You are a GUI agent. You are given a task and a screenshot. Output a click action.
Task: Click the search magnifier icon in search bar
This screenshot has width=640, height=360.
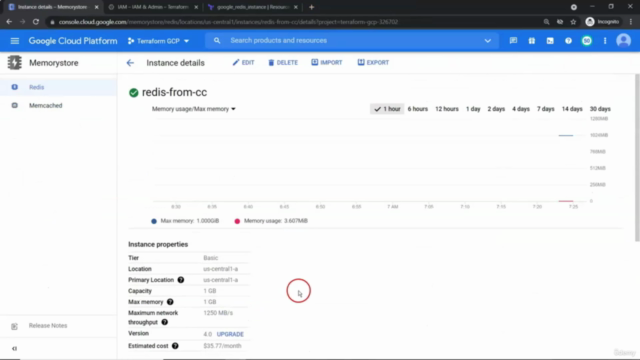pyautogui.click(x=217, y=40)
